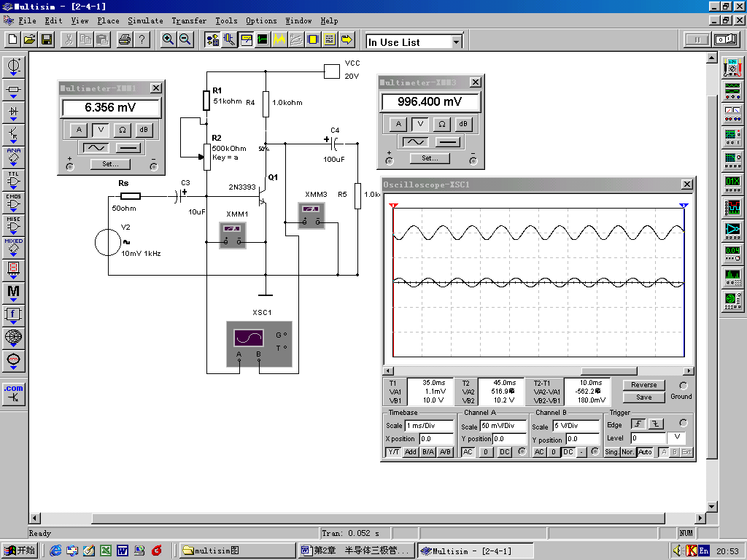Click Set... button on Multimeter-XMM1

(110, 164)
